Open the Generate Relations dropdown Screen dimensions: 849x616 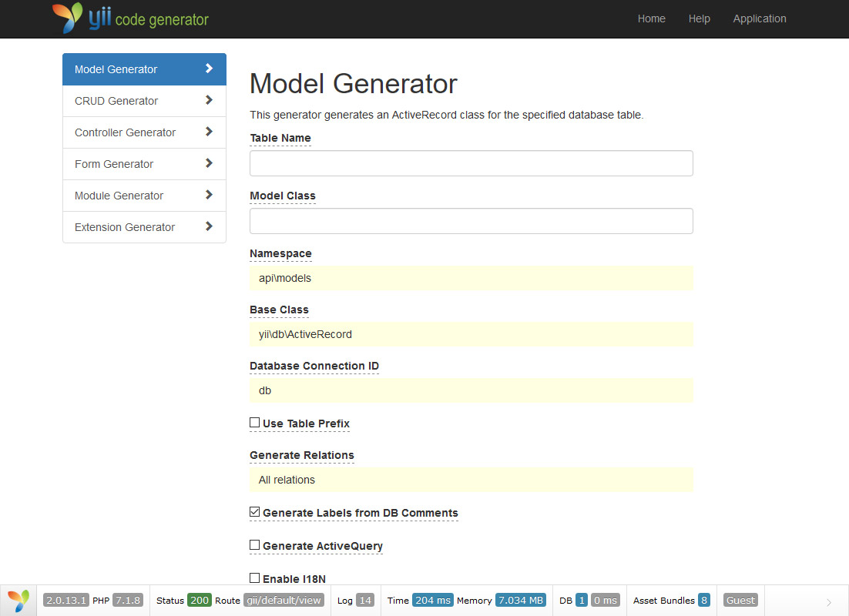[x=471, y=480]
